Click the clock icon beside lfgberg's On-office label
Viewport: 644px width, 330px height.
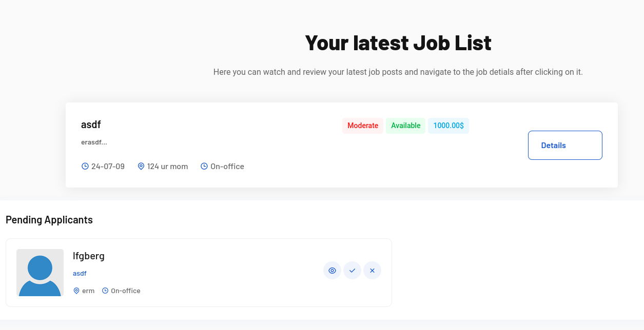point(106,291)
